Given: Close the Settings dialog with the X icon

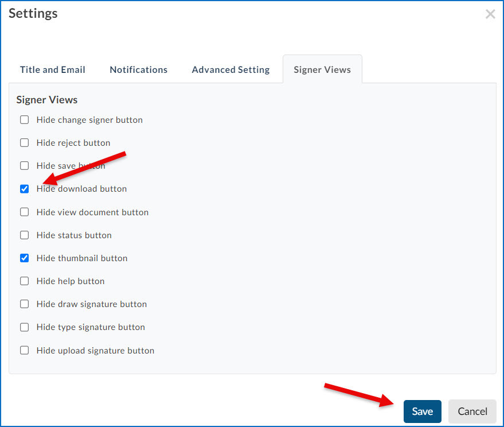Looking at the screenshot, I should (490, 14).
